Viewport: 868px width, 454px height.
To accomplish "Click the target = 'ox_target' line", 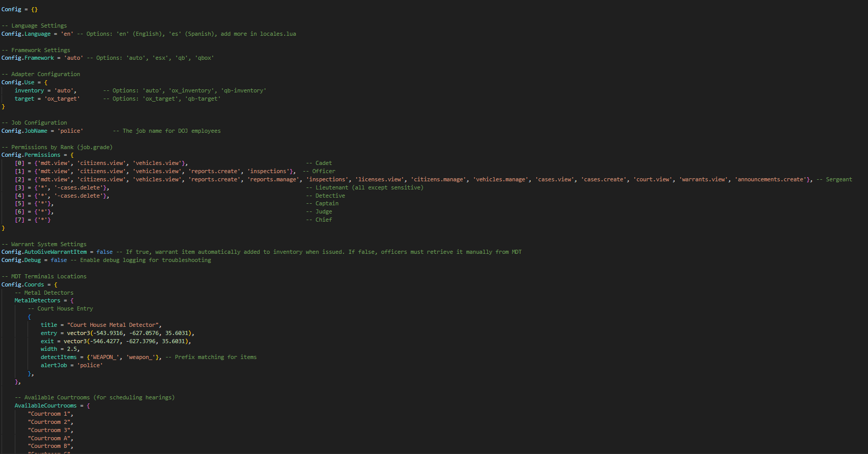I will coord(47,99).
